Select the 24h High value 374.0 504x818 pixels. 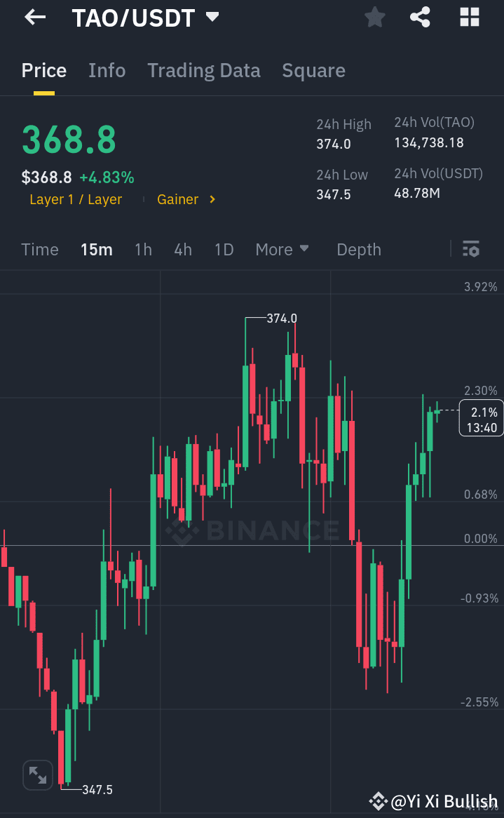(332, 143)
